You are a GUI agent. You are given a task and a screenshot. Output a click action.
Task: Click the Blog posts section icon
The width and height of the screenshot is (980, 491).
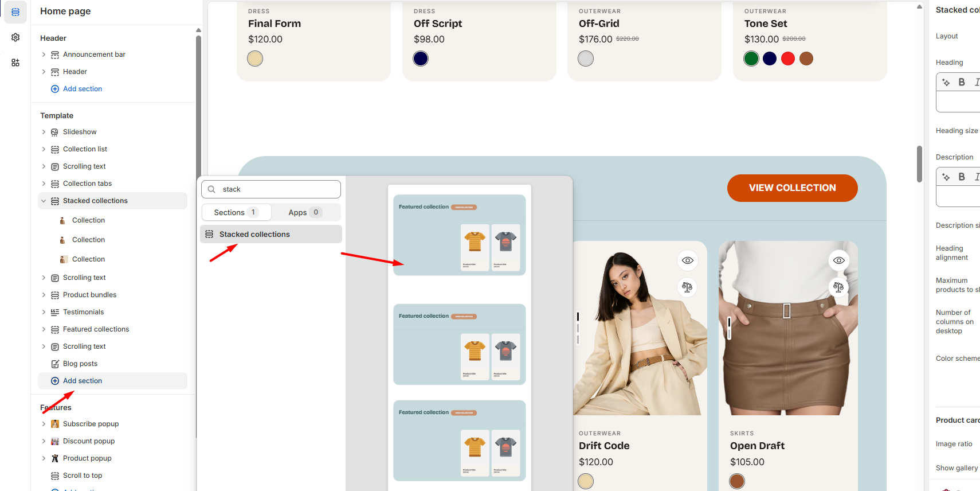click(55, 364)
